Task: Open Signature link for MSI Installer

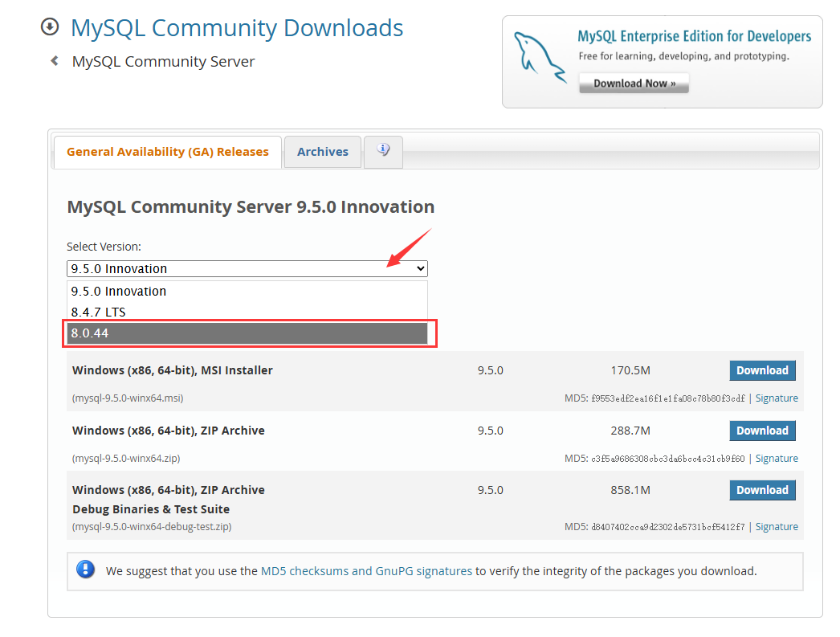Action: pyautogui.click(x=777, y=398)
